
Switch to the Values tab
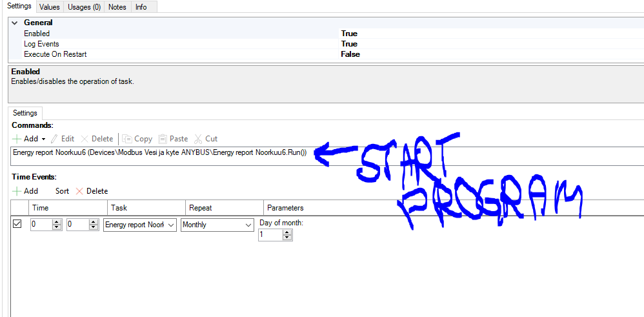click(49, 7)
